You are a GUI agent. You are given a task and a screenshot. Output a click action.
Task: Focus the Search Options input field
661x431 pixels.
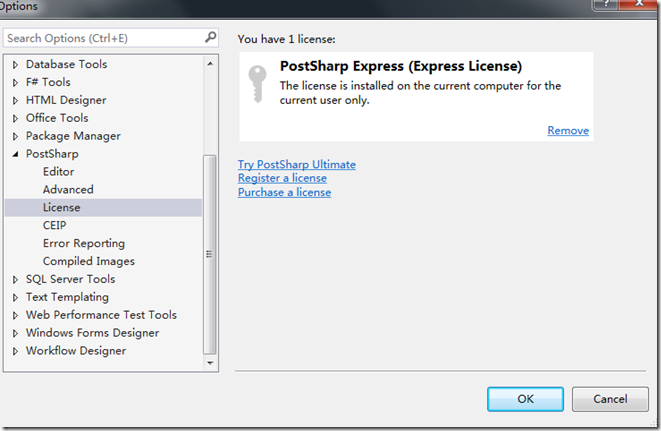click(110, 38)
